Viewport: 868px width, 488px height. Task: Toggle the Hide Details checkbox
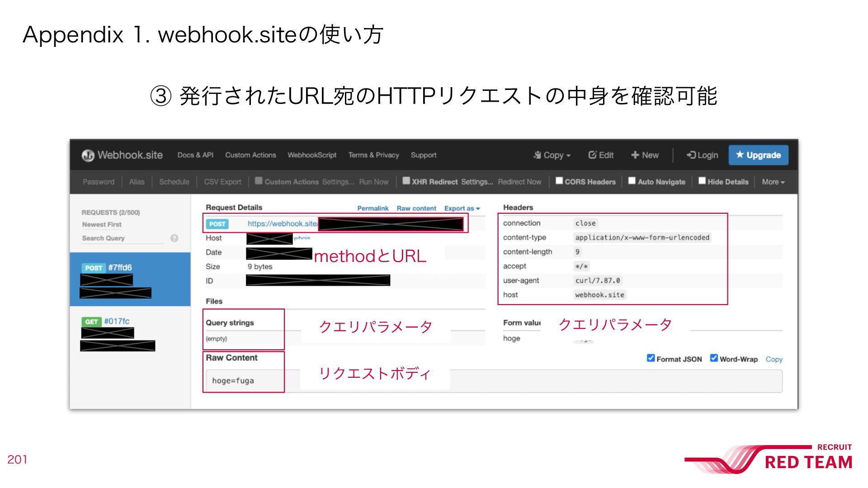click(x=702, y=181)
